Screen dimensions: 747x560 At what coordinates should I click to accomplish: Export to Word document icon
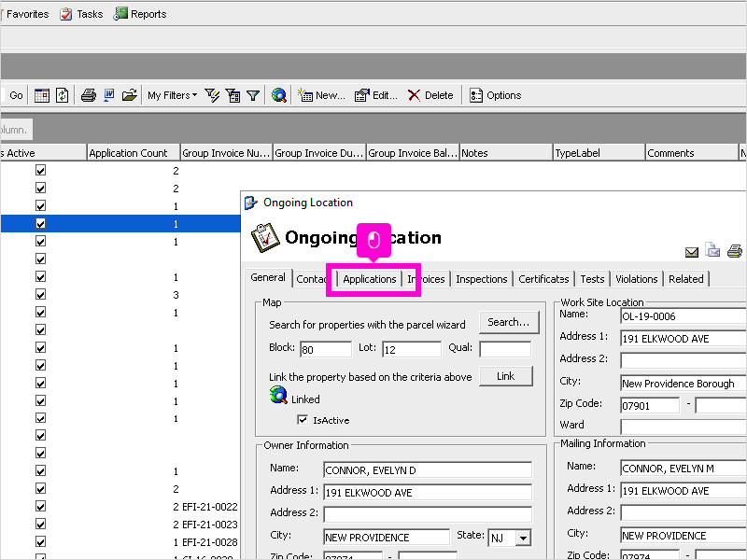coord(109,95)
